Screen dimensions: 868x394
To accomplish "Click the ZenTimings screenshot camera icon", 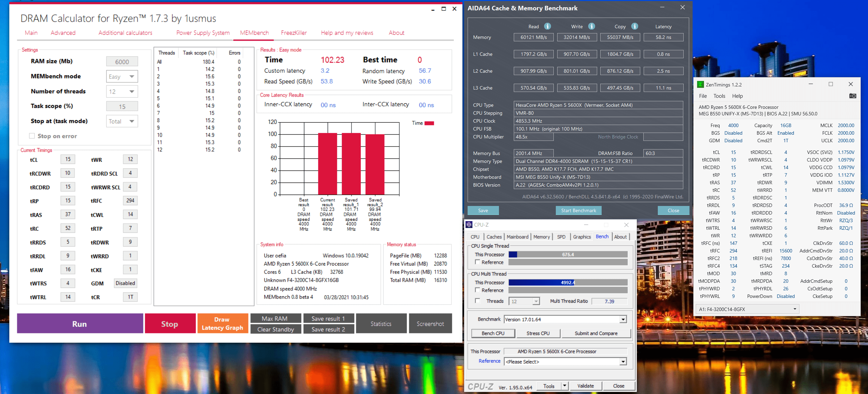I will 852,96.
